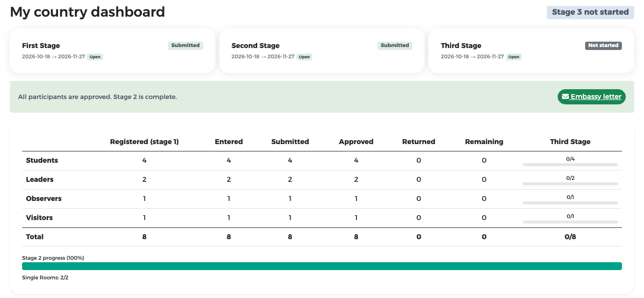Click Total Registered value 8
Screen dimensions: 644x298
click(x=144, y=237)
